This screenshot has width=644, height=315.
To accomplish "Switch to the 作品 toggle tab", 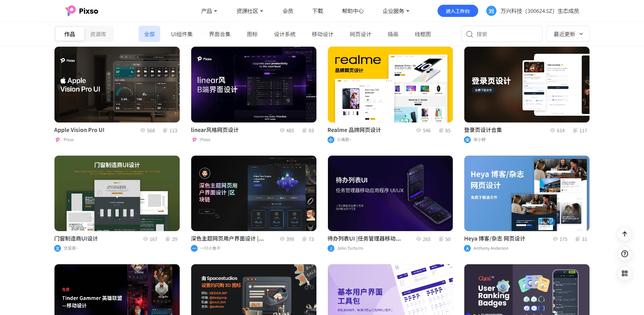I will (70, 34).
